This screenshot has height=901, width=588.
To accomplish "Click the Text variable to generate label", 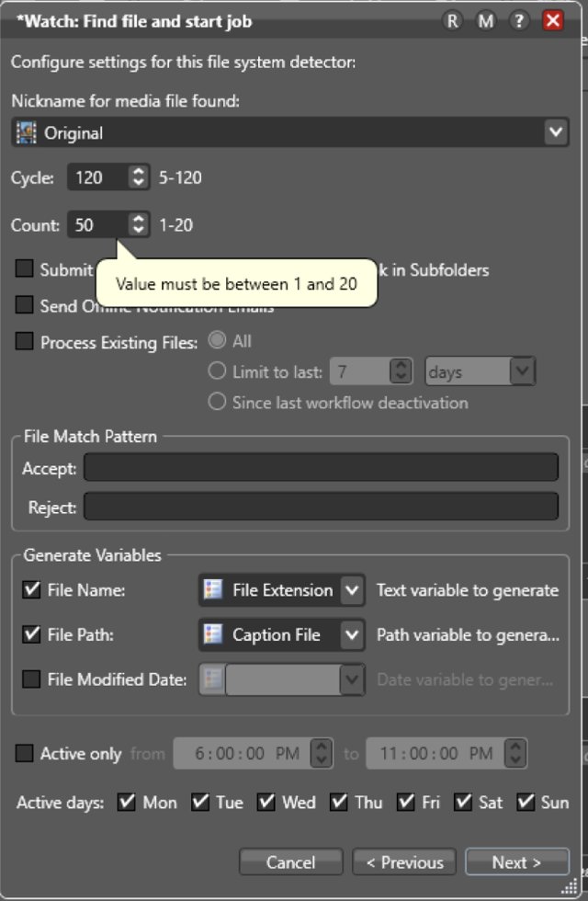I will tap(468, 590).
